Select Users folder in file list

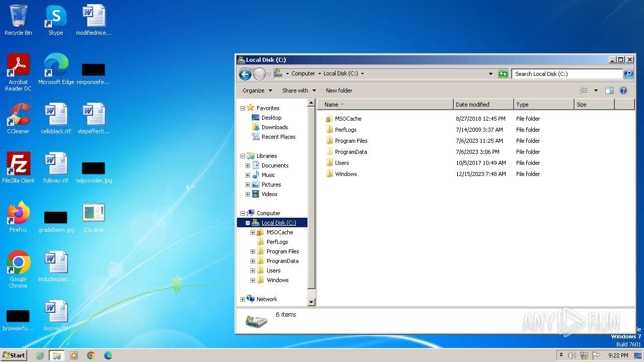point(342,163)
